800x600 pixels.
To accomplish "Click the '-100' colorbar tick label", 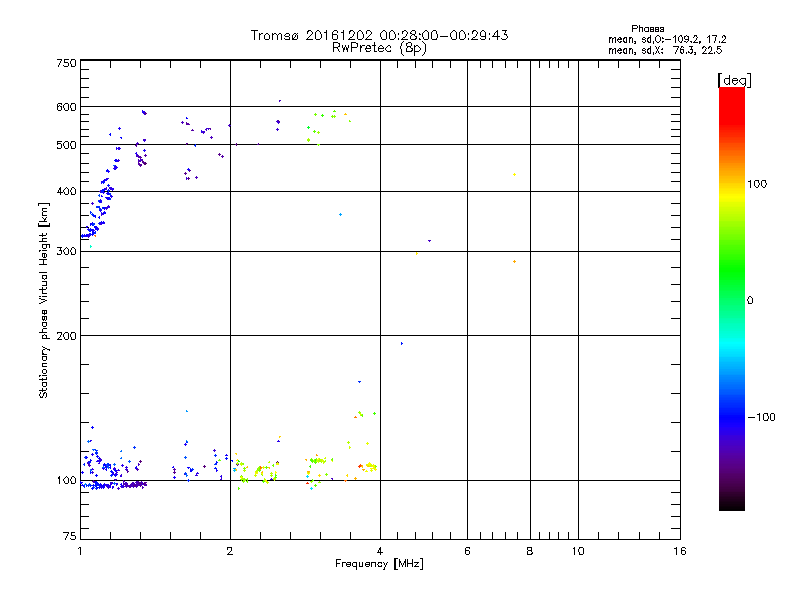I will coord(762,417).
